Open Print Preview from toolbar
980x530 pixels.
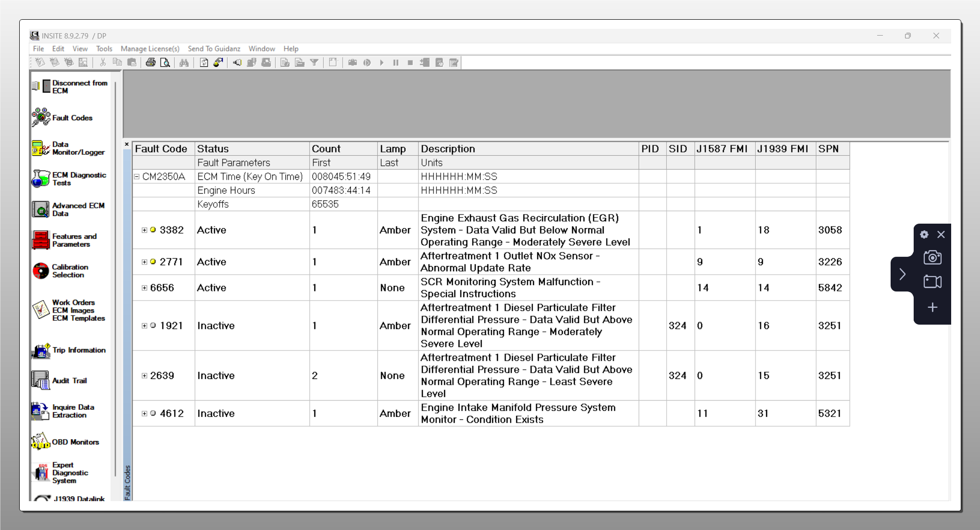[x=165, y=63]
